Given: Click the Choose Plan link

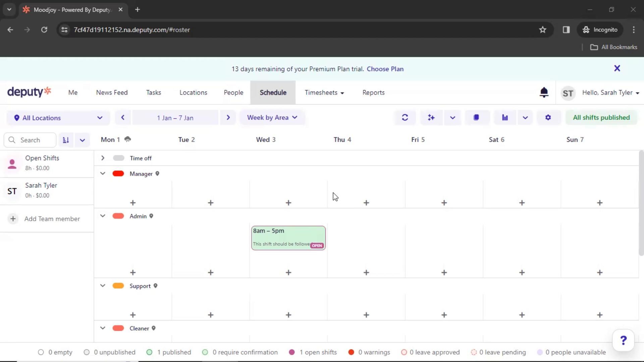Looking at the screenshot, I should coord(385,69).
